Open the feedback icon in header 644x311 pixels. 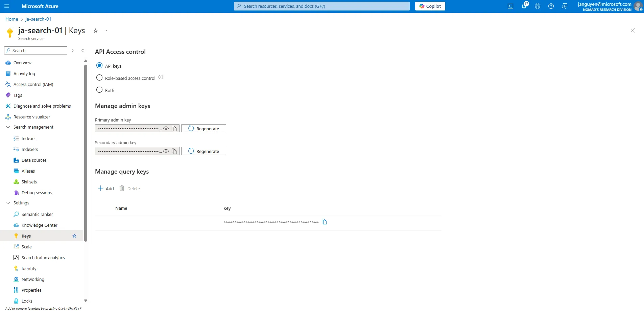tap(565, 6)
